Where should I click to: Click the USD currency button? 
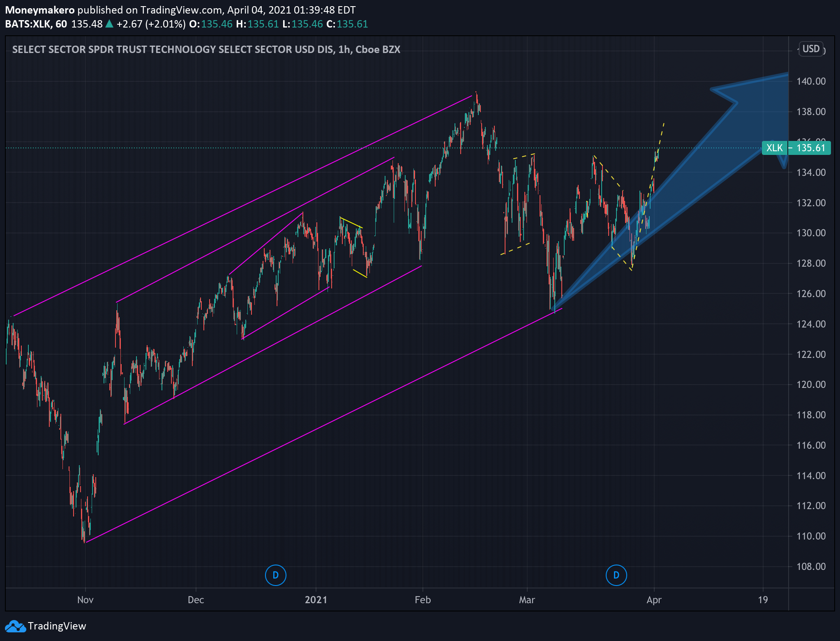811,49
